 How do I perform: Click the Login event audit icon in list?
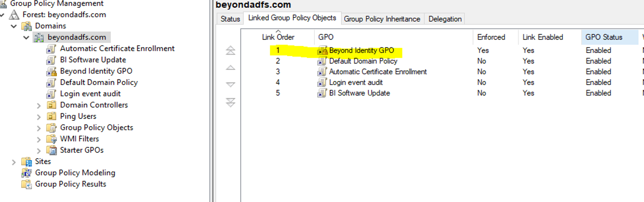[322, 82]
